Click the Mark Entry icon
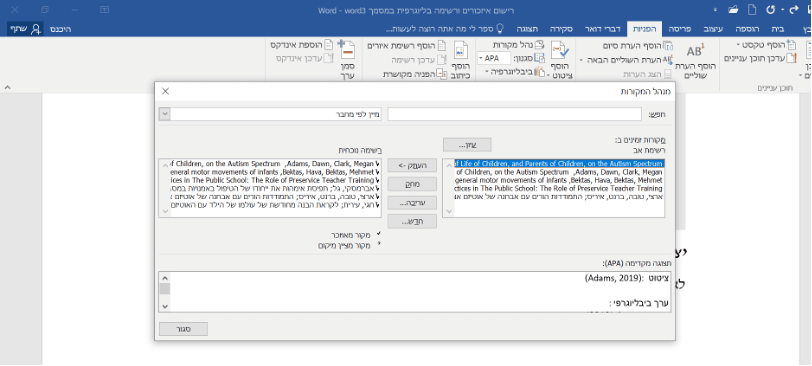The width and height of the screenshot is (812, 366). tap(346, 50)
